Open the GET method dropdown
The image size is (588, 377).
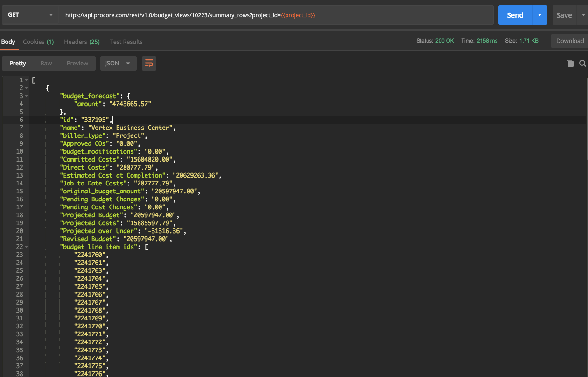tap(29, 15)
